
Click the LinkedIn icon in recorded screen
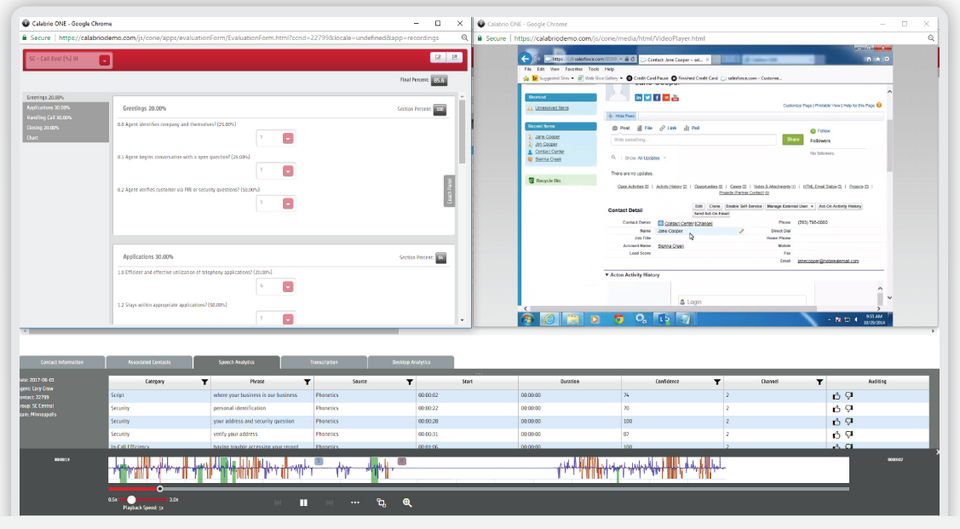(639, 98)
